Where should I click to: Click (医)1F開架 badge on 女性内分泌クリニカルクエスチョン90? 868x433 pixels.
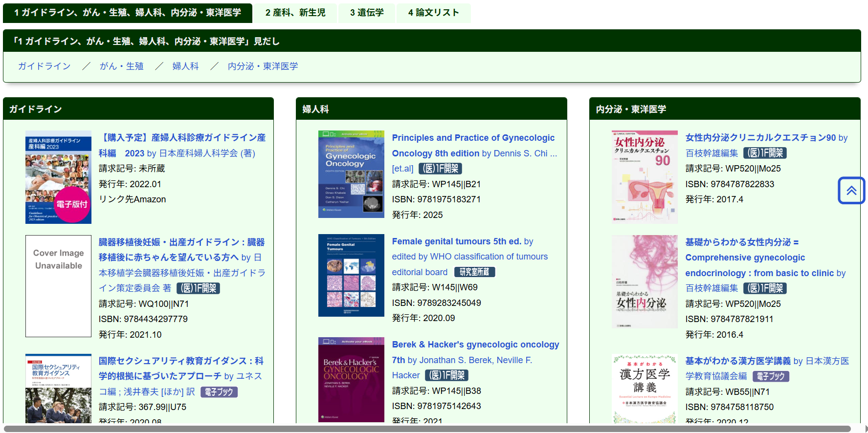tap(765, 153)
